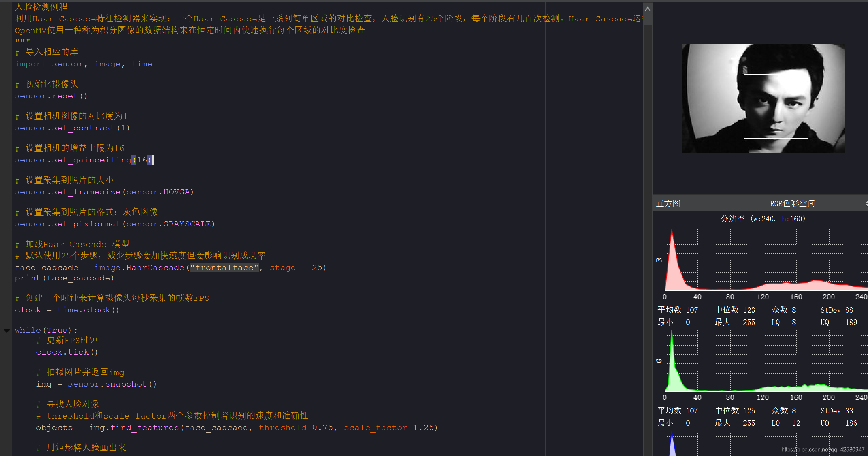The image size is (868, 456).
Task: Click the 直方图 panel header
Action: point(668,204)
